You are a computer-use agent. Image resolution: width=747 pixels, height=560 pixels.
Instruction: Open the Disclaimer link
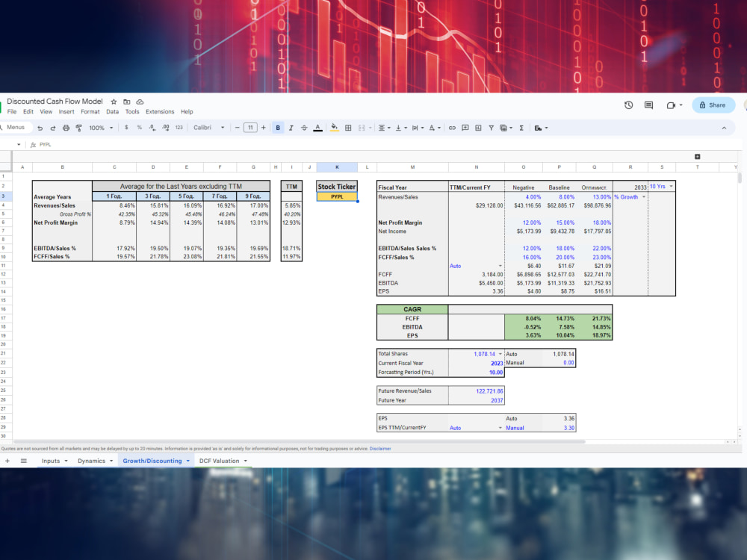click(379, 449)
